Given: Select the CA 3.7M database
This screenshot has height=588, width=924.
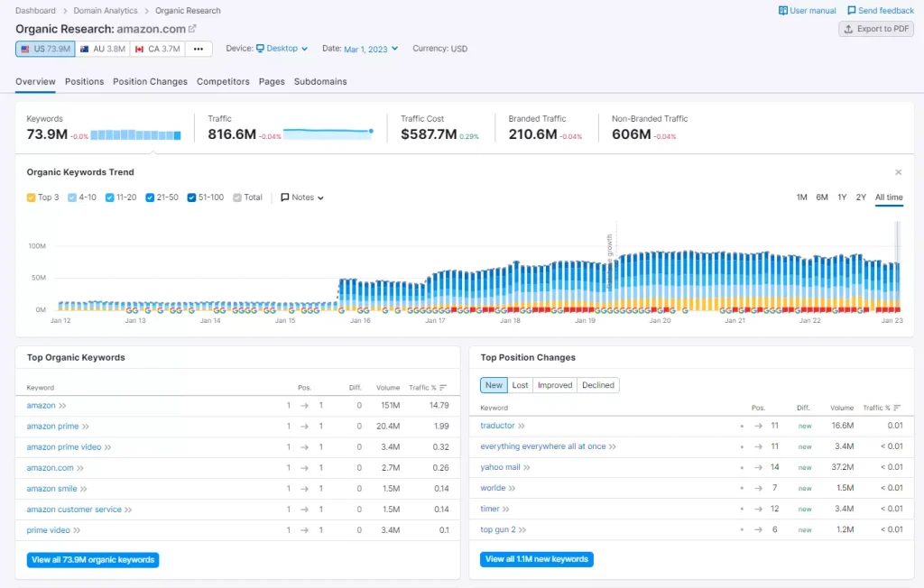Looking at the screenshot, I should [157, 49].
